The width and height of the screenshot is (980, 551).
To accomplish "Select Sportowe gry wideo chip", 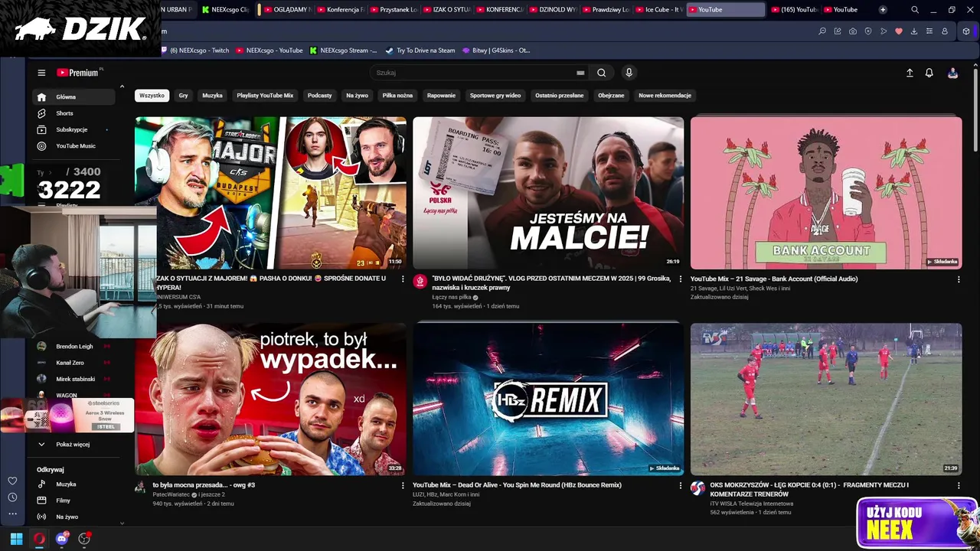I will pos(495,96).
